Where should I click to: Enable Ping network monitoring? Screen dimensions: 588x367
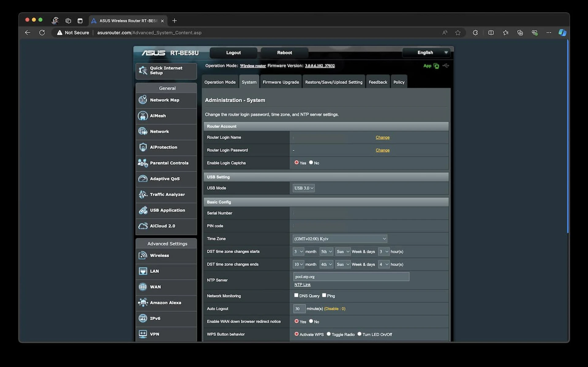324,295
